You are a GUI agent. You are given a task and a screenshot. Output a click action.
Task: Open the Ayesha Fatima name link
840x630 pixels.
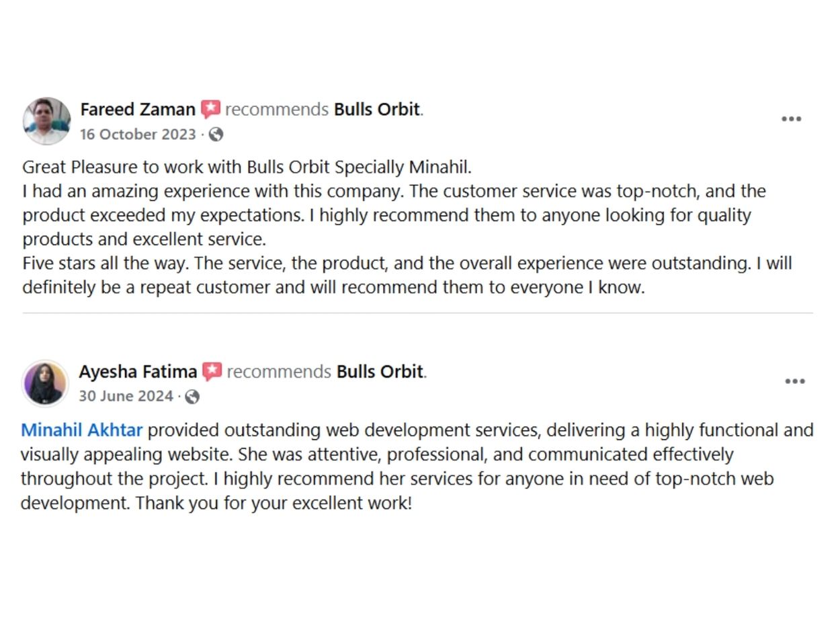(138, 371)
